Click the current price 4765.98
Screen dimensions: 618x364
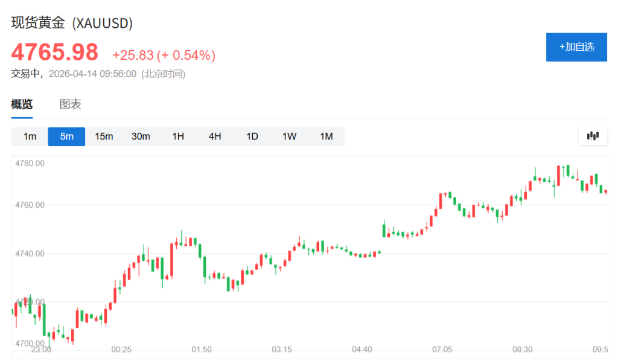click(x=55, y=53)
